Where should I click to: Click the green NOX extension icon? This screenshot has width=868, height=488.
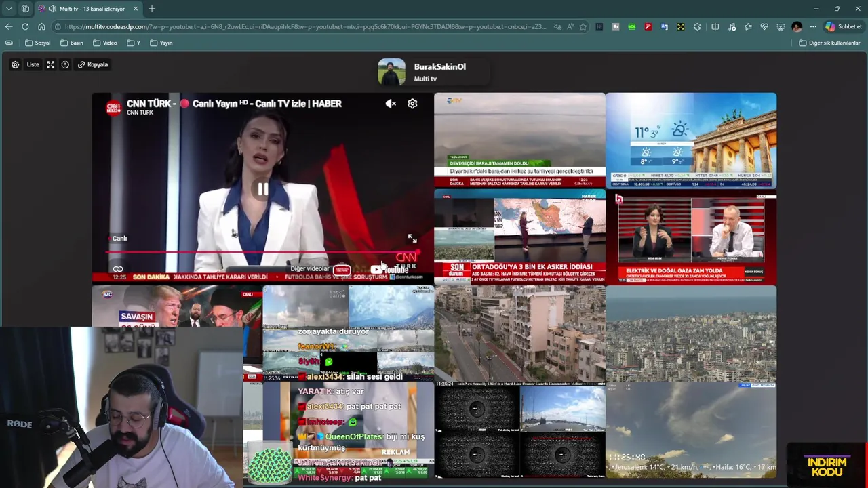click(632, 26)
